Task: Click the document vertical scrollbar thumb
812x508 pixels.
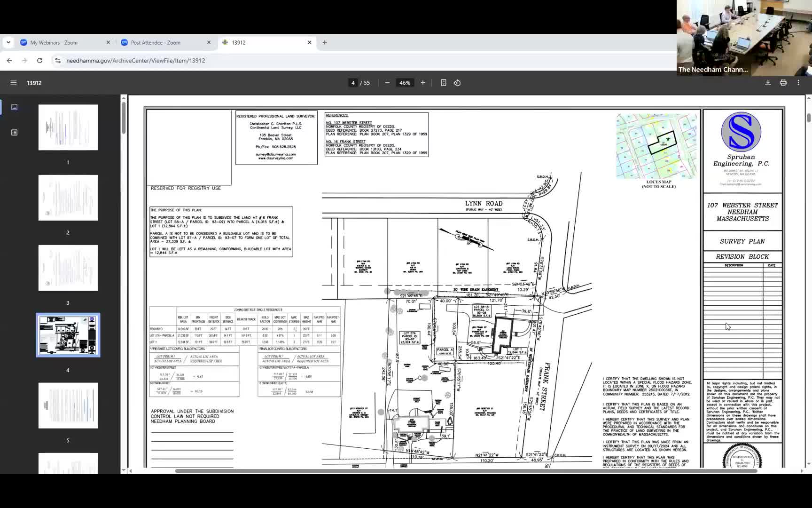Action: (809, 118)
